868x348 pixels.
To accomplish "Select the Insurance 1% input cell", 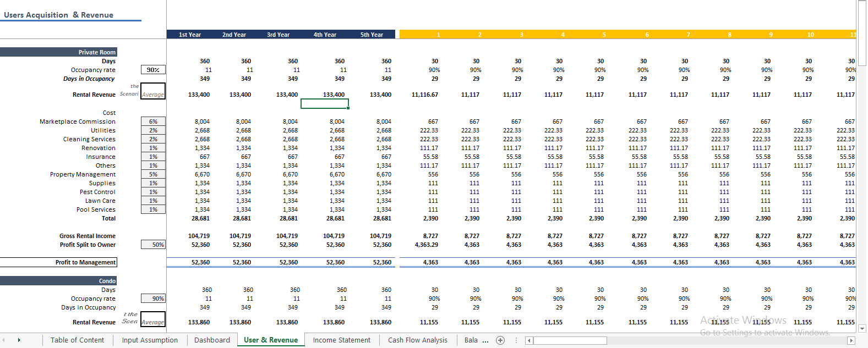I will pos(153,157).
